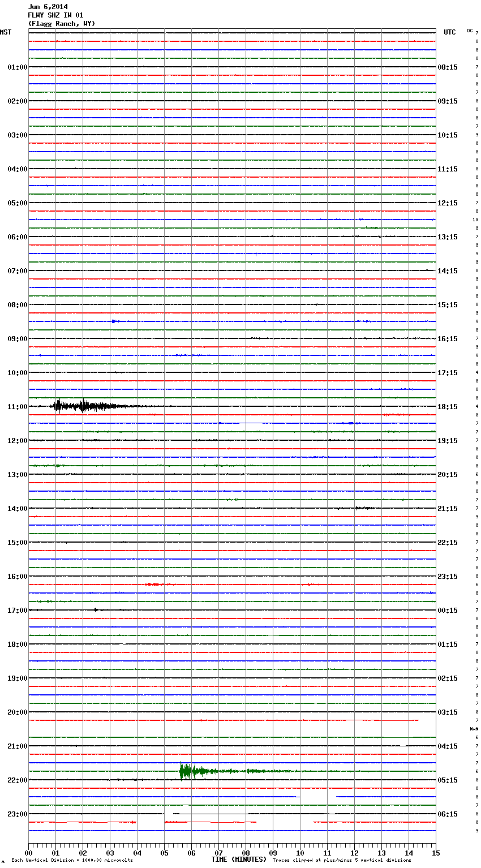Click the 19:15 UTC time label
This screenshot has width=481, height=868.
click(448, 441)
